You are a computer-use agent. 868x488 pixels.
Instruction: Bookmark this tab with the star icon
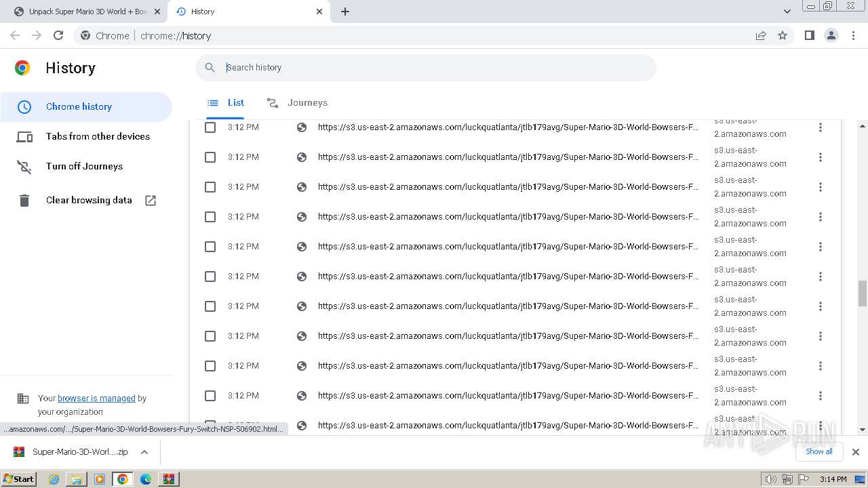click(x=783, y=36)
